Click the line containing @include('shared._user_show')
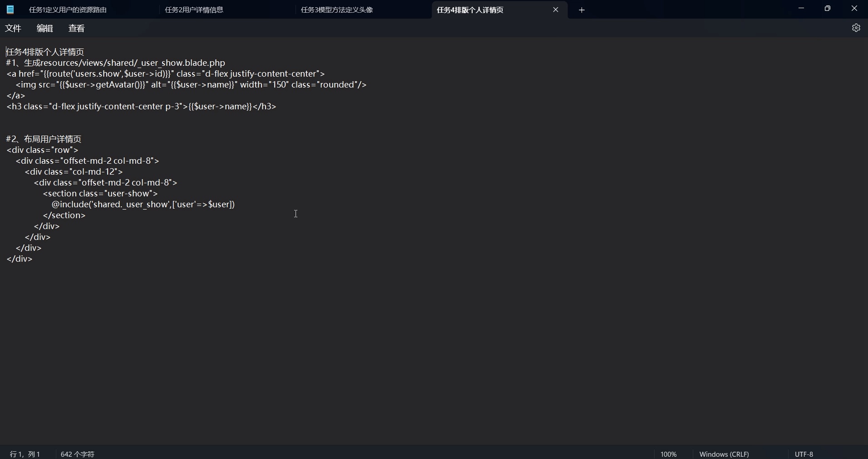Viewport: 868px width, 459px height. (x=143, y=205)
